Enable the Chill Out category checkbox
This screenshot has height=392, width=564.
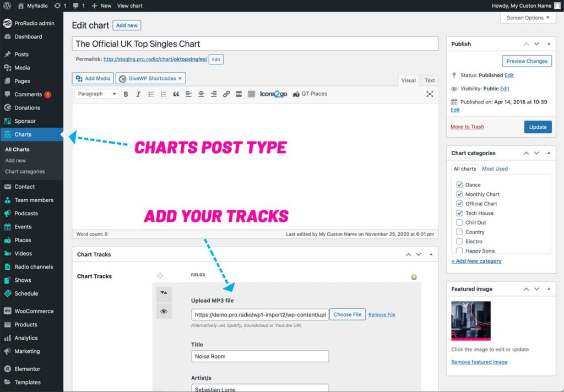[x=459, y=222]
